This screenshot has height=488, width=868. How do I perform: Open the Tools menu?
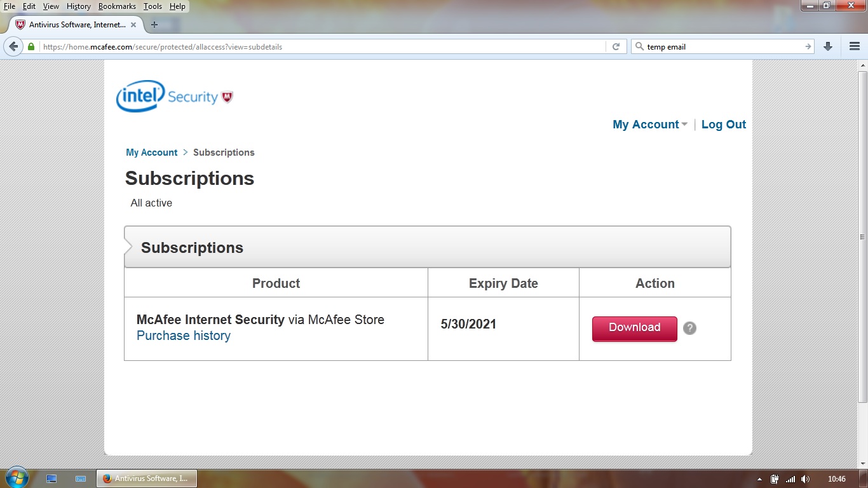click(x=153, y=6)
